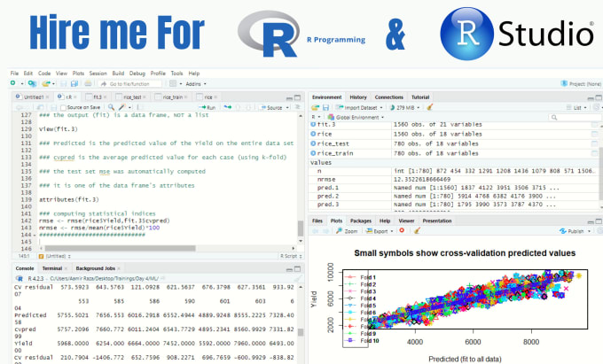Click the broom icon to clear all plots
The image size is (603, 364).
(x=417, y=230)
